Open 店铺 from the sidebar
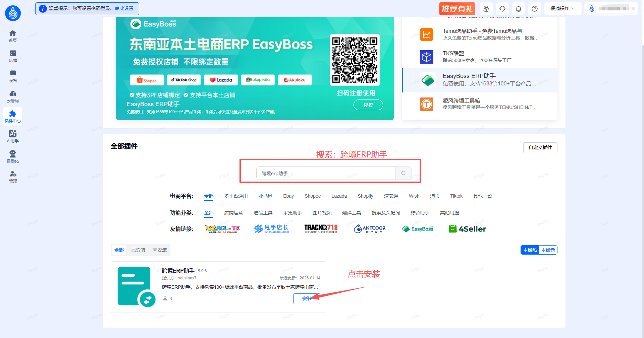Viewport: 644px width, 338px height. point(13,56)
